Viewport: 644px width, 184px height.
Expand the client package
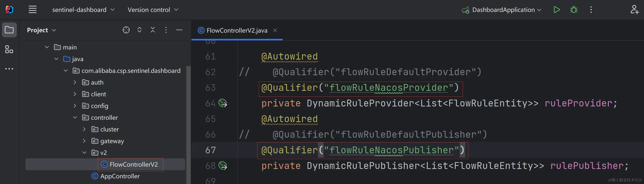pos(75,94)
